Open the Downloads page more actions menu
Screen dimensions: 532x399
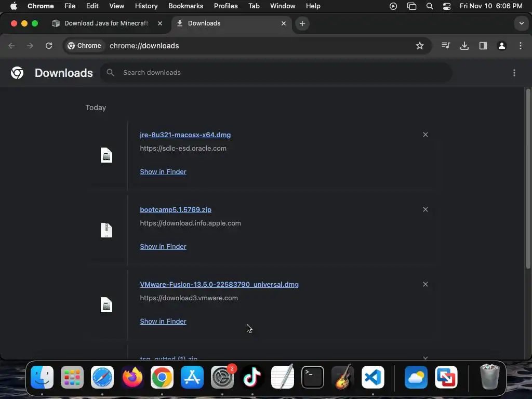coord(514,73)
